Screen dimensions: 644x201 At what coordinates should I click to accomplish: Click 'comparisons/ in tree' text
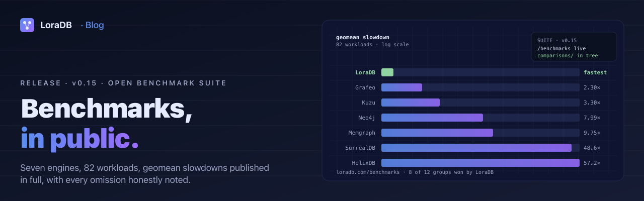point(568,55)
